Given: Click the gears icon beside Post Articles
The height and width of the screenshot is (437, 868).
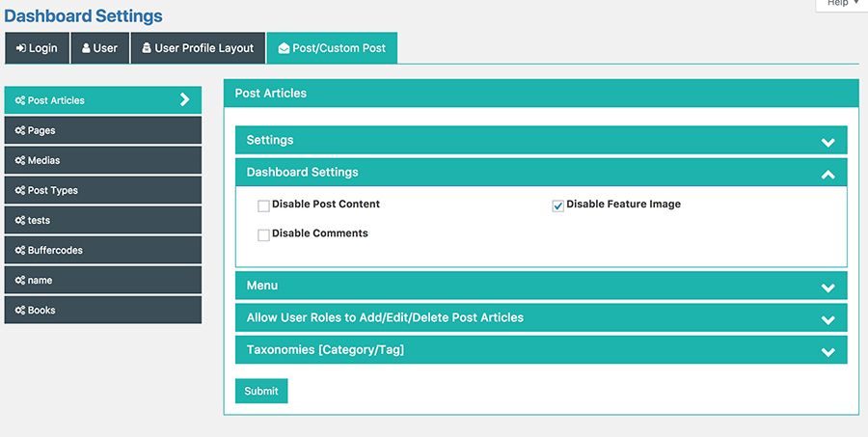Looking at the screenshot, I should pyautogui.click(x=20, y=100).
